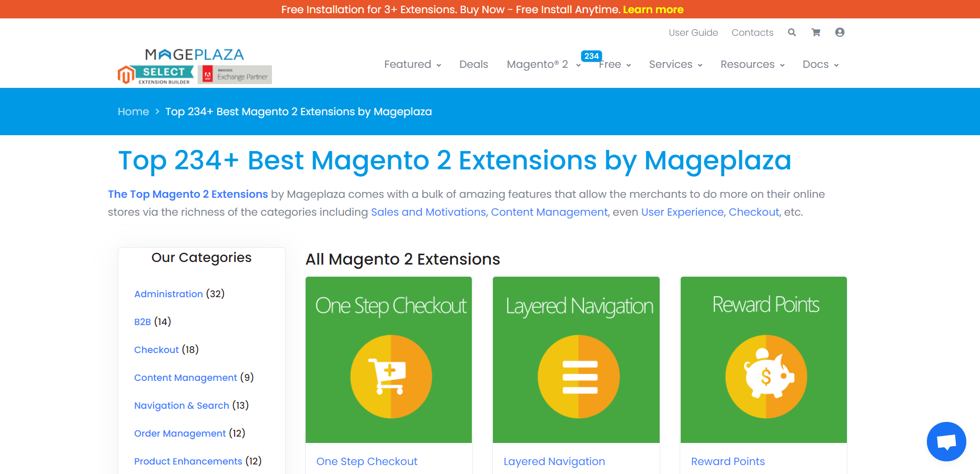980x474 pixels.
Task: Open the User Guide link
Action: [693, 33]
